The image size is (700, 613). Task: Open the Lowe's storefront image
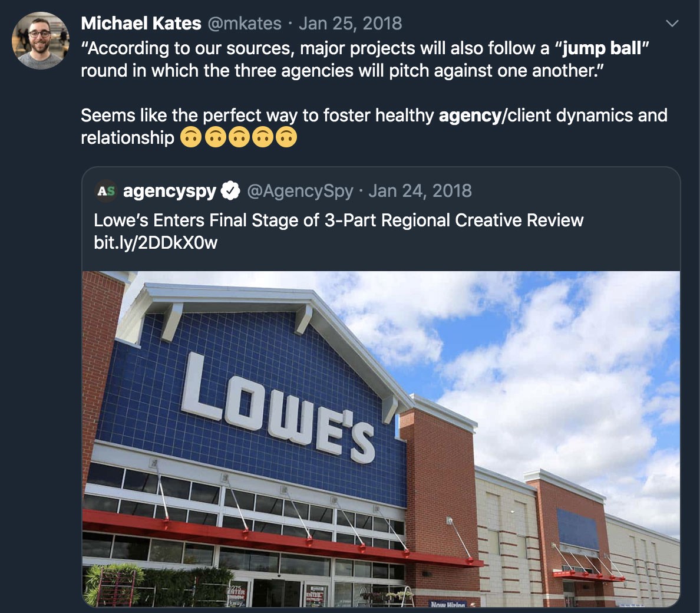pyautogui.click(x=381, y=439)
